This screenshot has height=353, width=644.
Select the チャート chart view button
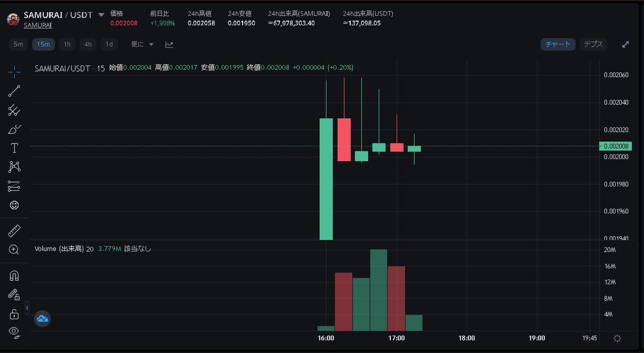(558, 45)
